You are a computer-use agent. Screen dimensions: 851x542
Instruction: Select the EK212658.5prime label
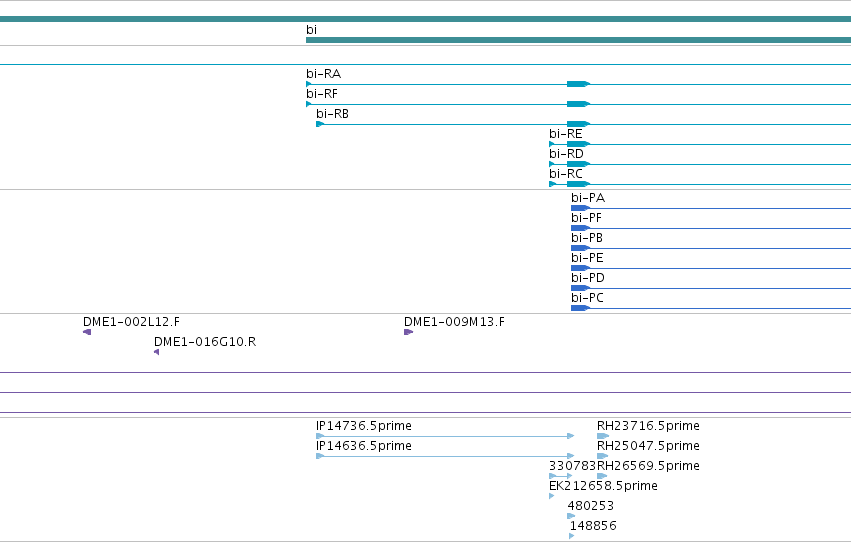[x=603, y=487]
